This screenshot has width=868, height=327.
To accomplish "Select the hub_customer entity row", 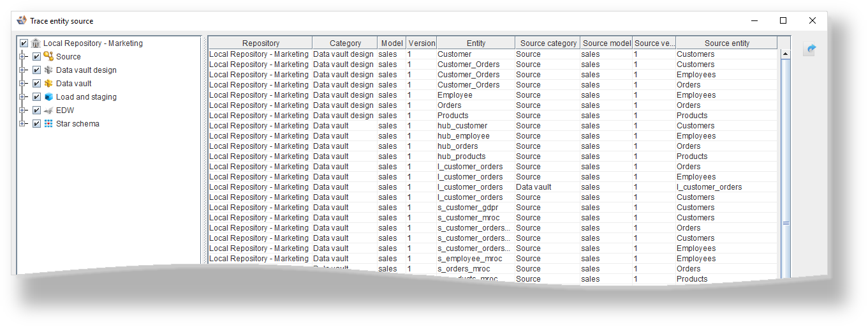I will [462, 126].
